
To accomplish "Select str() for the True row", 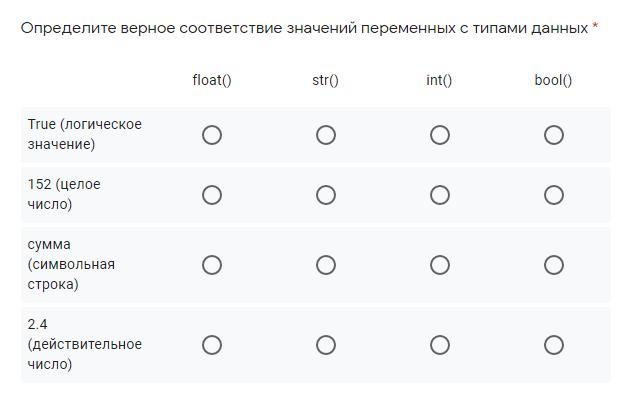I will [326, 135].
